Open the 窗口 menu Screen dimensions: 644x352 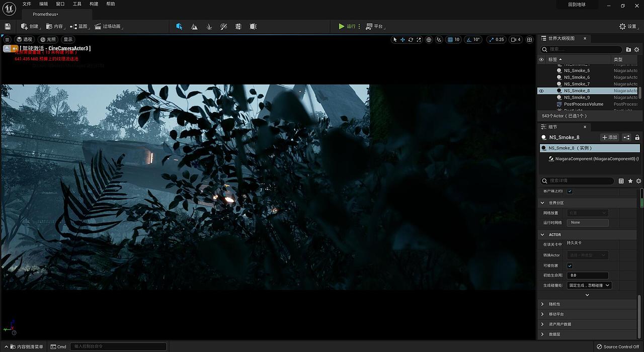pyautogui.click(x=60, y=4)
